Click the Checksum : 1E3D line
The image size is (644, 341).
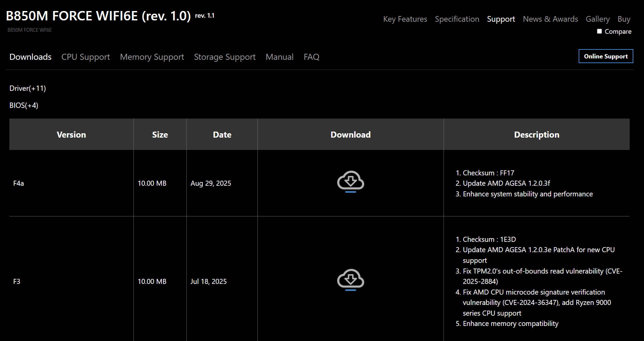click(x=489, y=239)
